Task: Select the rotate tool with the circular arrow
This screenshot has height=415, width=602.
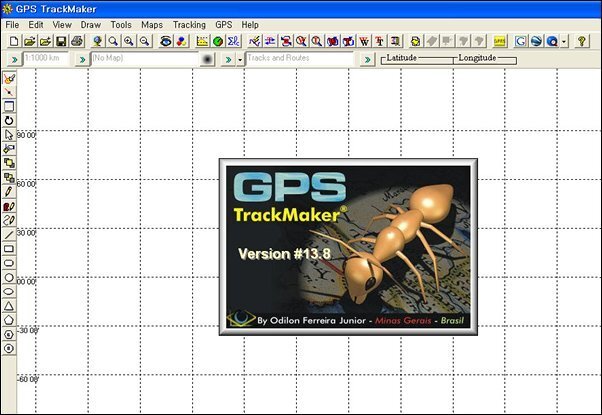Action: point(9,121)
